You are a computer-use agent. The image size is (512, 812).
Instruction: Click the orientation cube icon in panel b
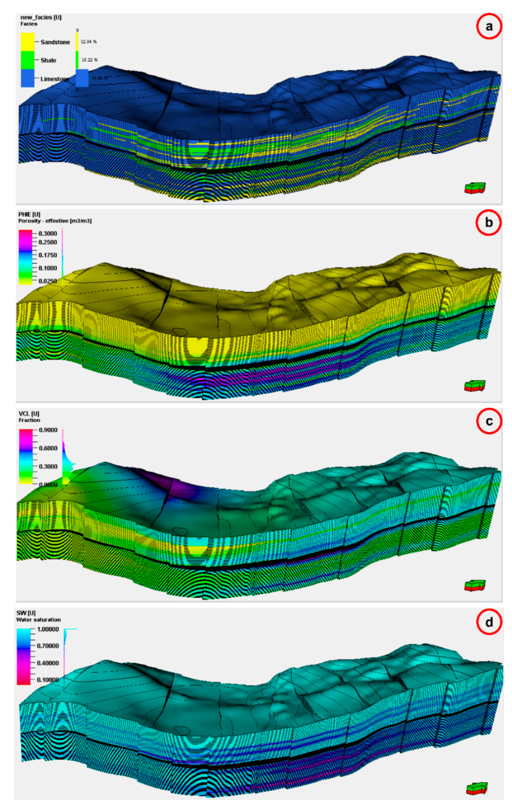(474, 385)
